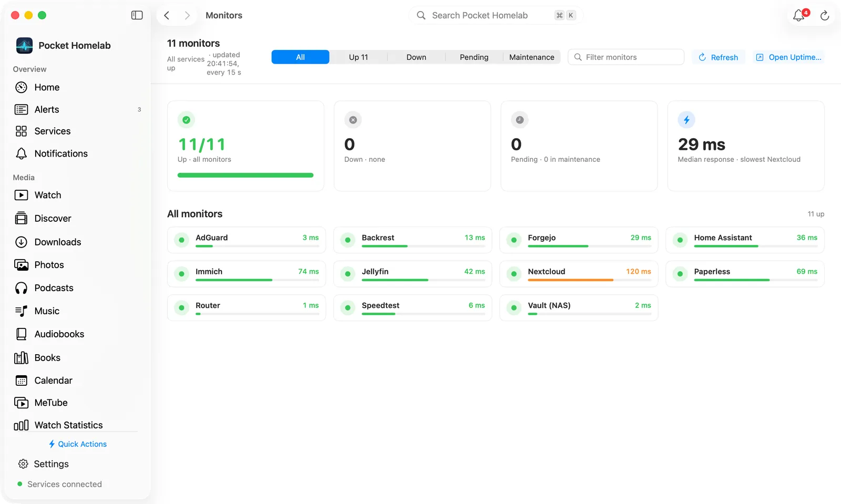Click the Open Uptime button
Viewport: 841px width, 504px height.
coord(788,57)
